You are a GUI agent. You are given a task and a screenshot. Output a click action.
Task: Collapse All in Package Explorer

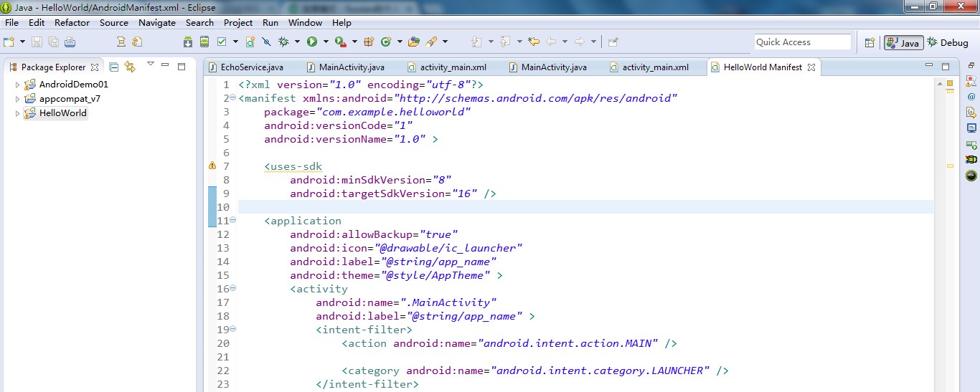coord(113,67)
